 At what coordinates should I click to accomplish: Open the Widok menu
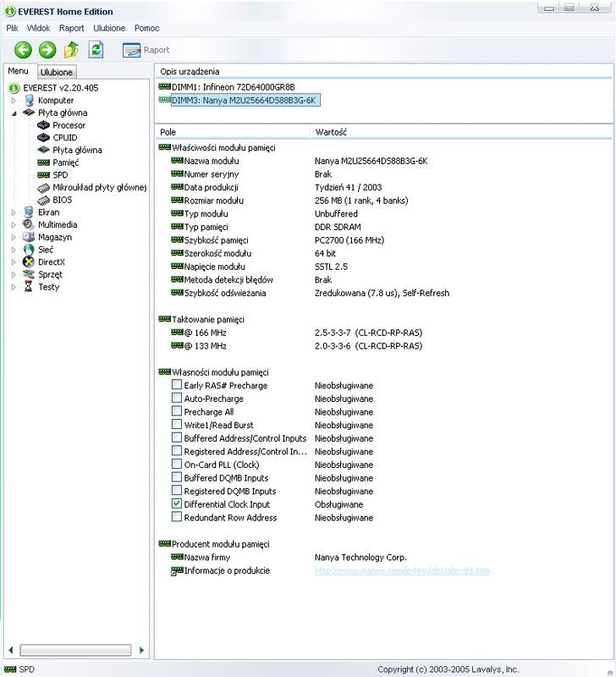(x=38, y=28)
